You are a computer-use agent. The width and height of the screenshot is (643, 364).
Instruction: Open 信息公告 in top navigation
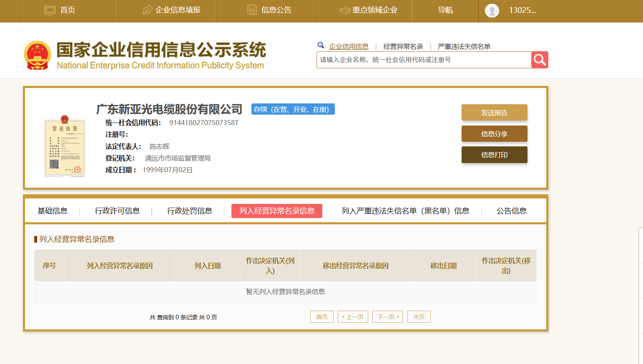(269, 10)
